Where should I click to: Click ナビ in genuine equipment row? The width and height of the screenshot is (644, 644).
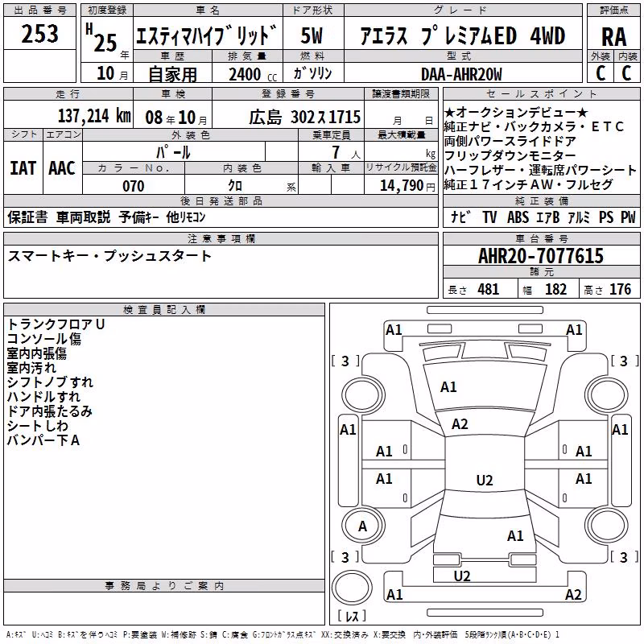tap(460, 217)
